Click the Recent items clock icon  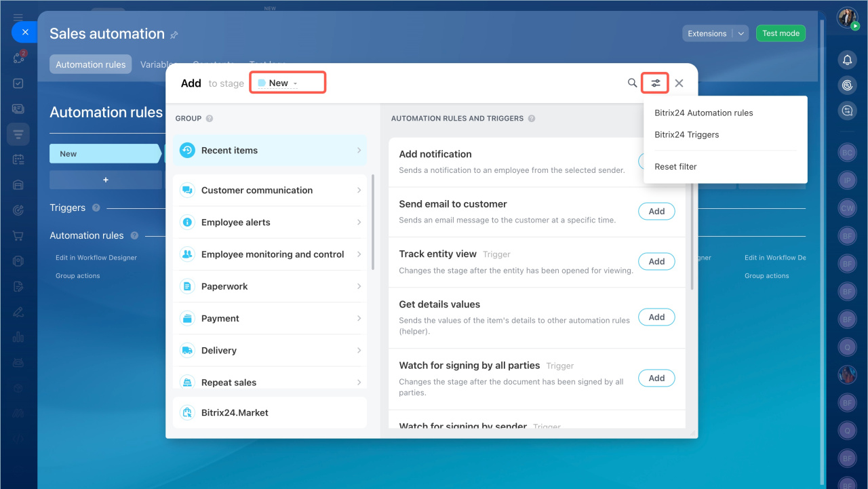[x=187, y=151]
